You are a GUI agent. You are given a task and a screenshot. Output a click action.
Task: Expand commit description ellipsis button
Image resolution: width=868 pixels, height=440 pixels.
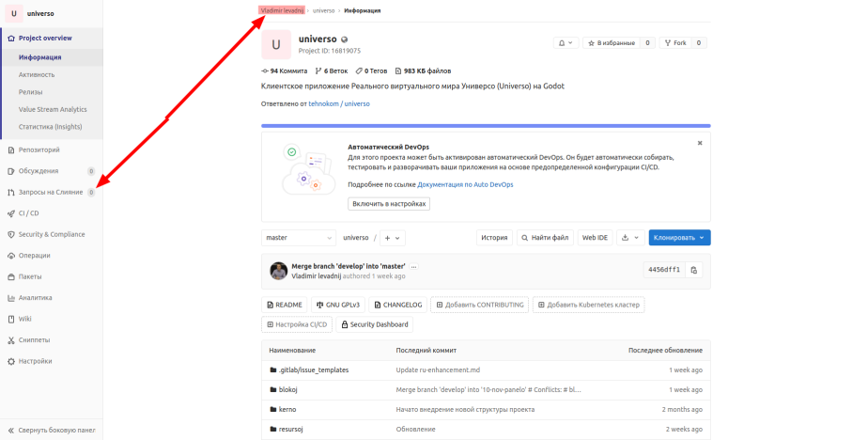click(x=413, y=267)
